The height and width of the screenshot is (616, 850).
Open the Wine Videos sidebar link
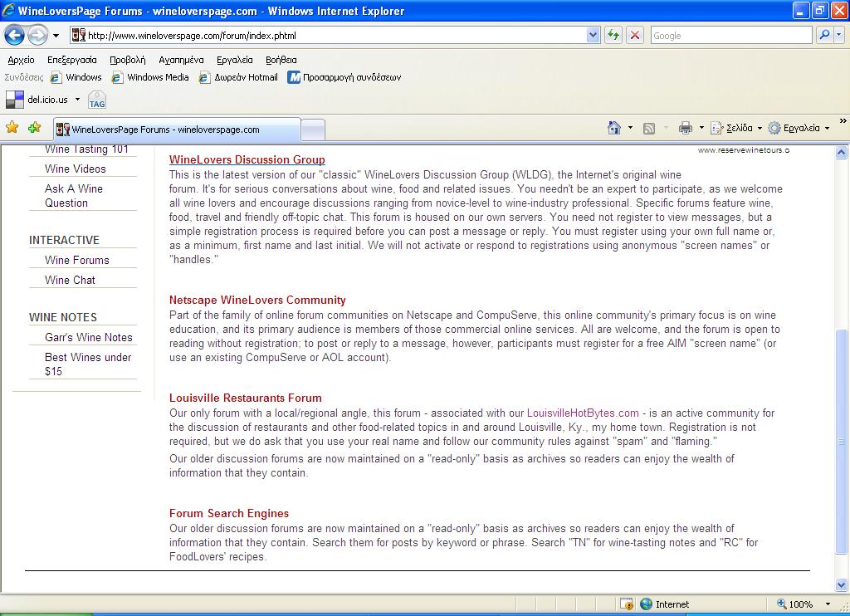click(76, 169)
